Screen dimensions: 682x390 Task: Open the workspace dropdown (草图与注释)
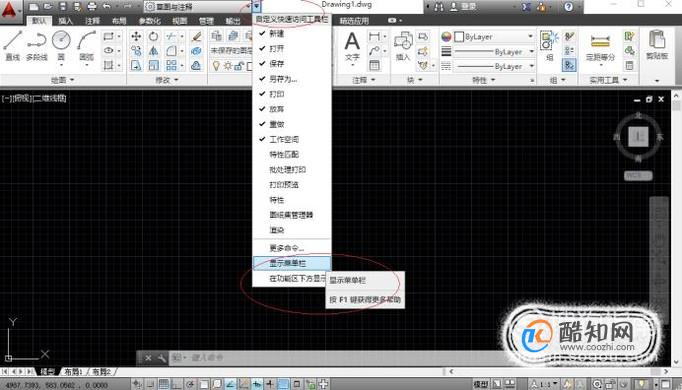198,7
